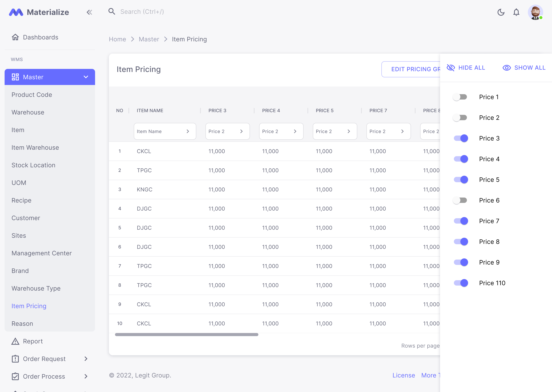Click the License footer link
This screenshot has height=392, width=552.
[404, 375]
